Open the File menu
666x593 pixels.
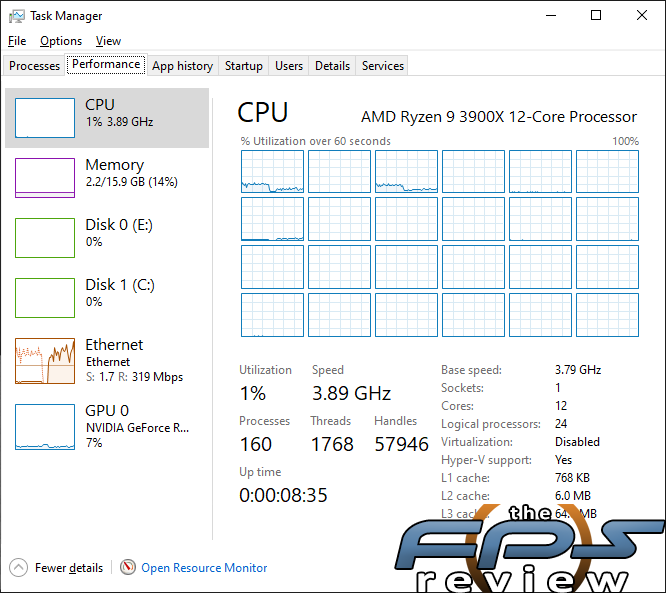click(17, 41)
